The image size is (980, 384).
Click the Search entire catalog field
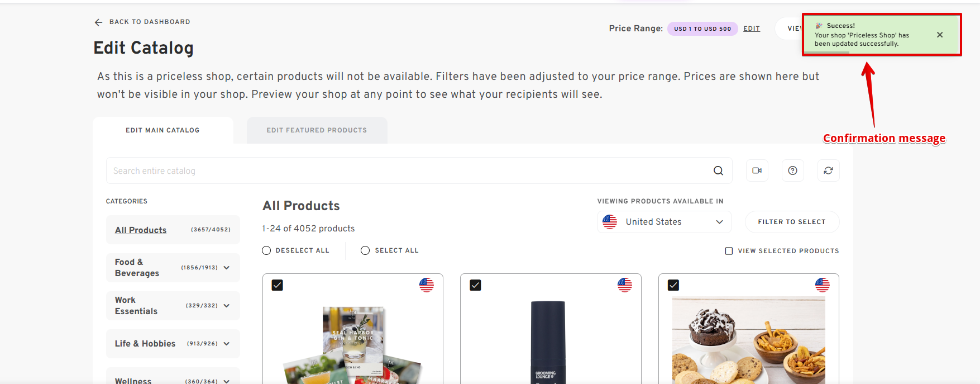[408, 170]
